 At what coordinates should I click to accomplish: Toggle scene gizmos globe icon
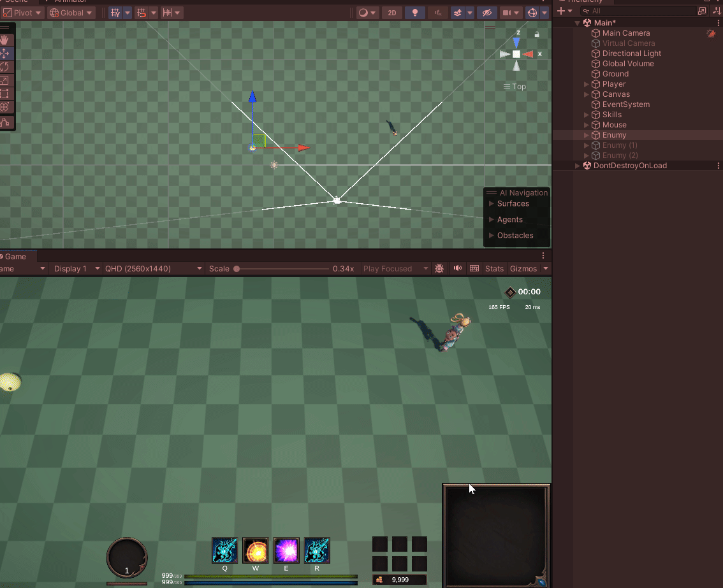click(x=532, y=13)
